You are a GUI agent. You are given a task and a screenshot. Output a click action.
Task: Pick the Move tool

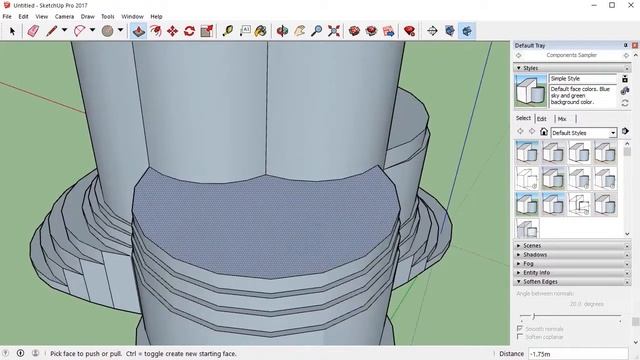pos(172,31)
